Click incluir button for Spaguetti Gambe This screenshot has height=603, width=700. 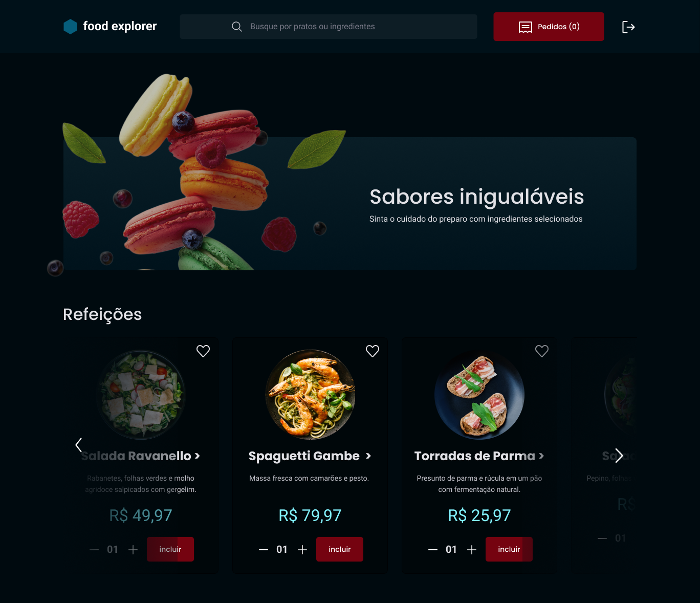[340, 549]
